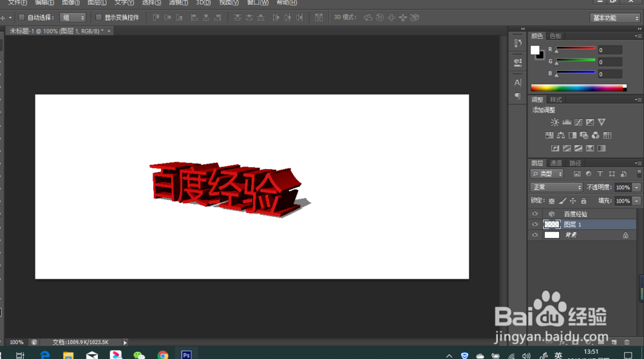Viewport: 644px width, 359px height.
Task: Add an Exposure adjustment
Action: click(590, 122)
